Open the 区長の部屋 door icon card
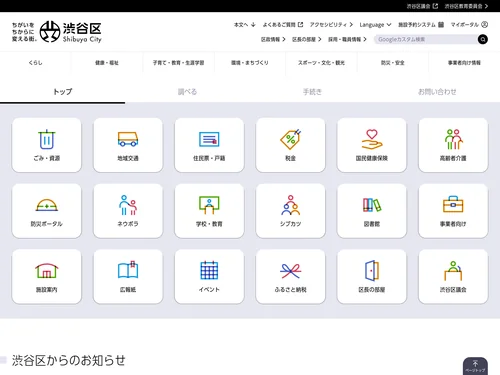The width and height of the screenshot is (500, 375). point(372,276)
